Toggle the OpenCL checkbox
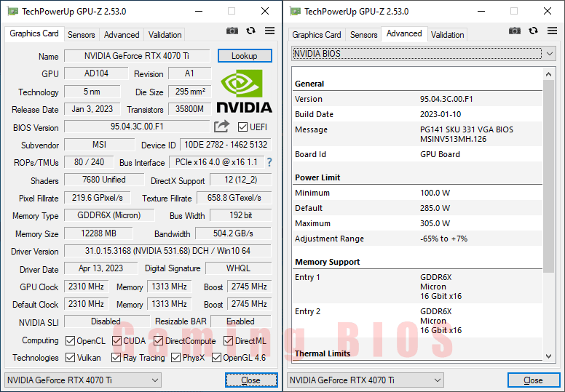The width and height of the screenshot is (565, 392). pos(71,340)
